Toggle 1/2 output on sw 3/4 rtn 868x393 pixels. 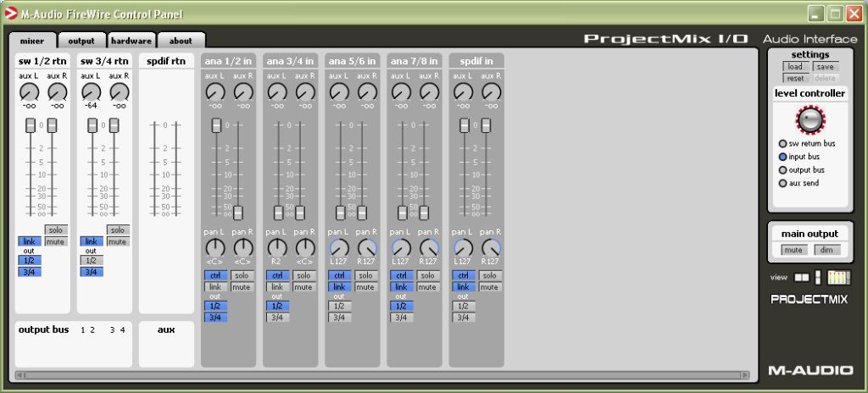click(x=92, y=260)
